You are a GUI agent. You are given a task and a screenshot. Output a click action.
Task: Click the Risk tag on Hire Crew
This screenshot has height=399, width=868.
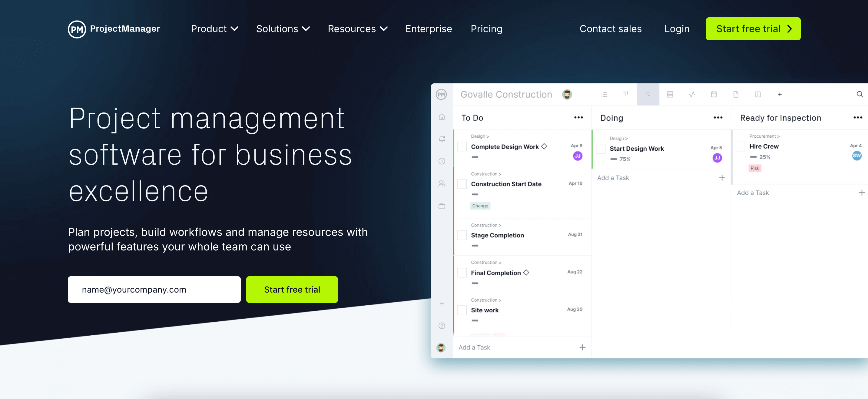755,168
